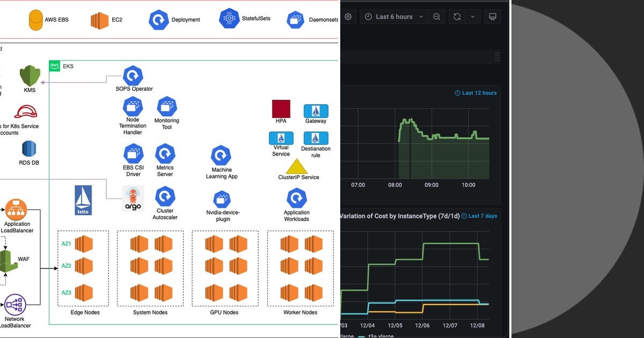Click the WAF icon
This screenshot has width=644, height=338.
click(9, 260)
